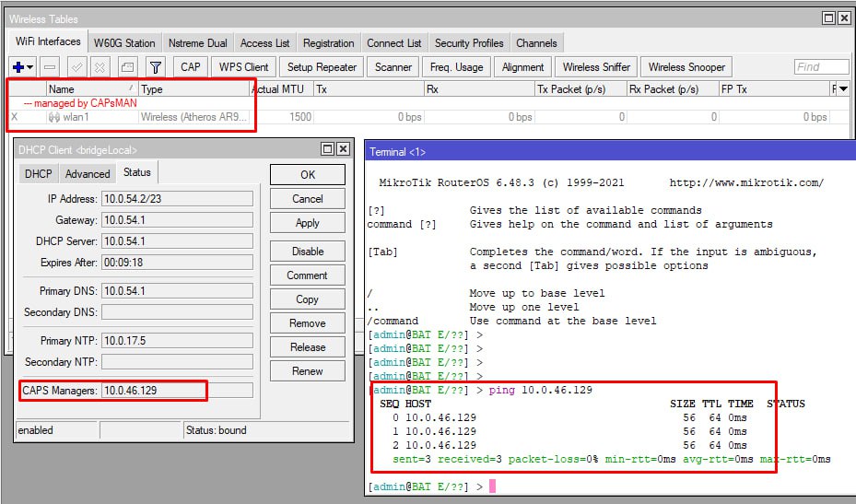
Task: Select the Status tab in DHCP Client
Action: [137, 172]
